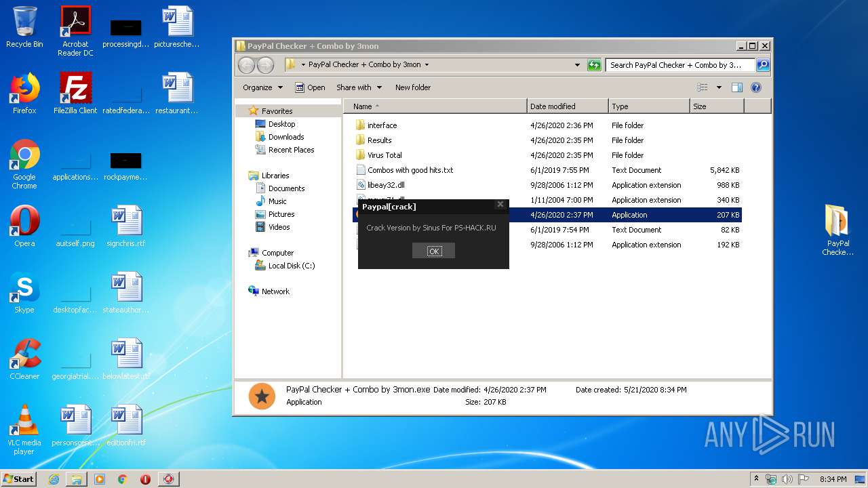The image size is (868, 488).
Task: Select the PayPal Checker folder on the desktop
Action: pos(838,230)
